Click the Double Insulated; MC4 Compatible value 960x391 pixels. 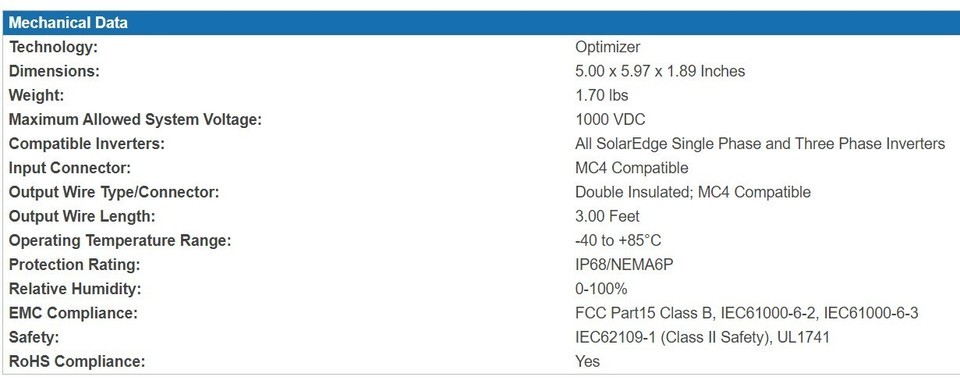[x=692, y=192]
